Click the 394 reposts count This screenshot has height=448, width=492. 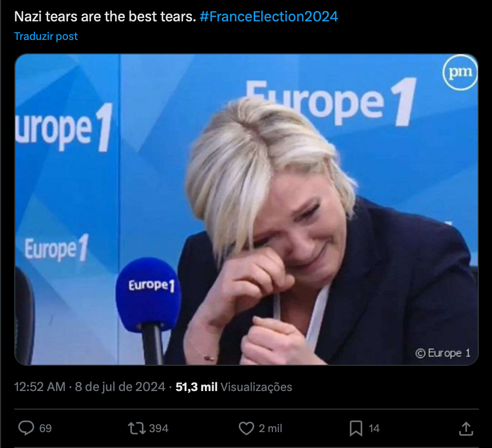[x=159, y=428]
